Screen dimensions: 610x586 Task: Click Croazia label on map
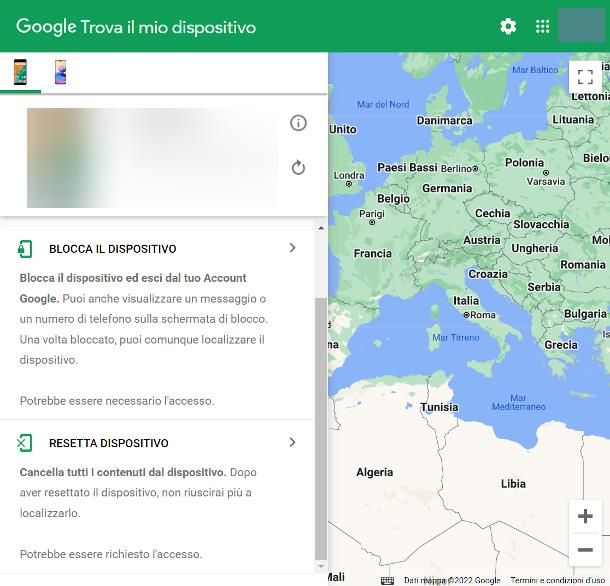tap(488, 274)
